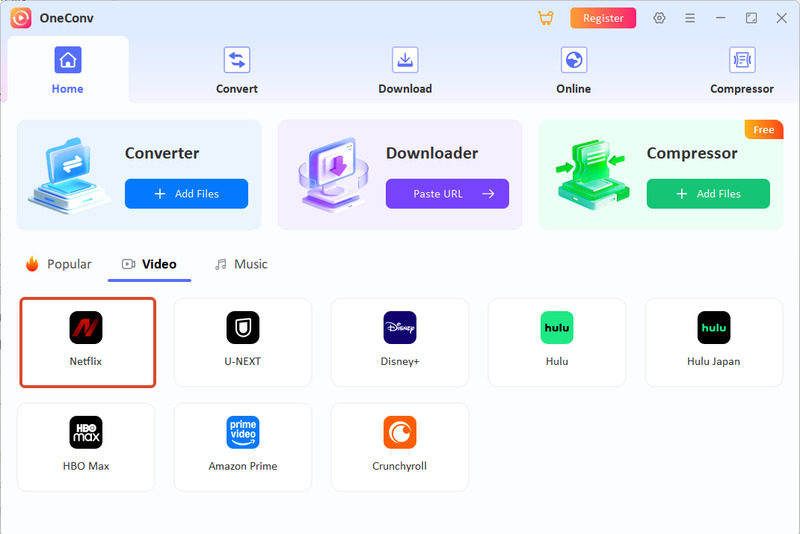Open the Download tab

(405, 70)
